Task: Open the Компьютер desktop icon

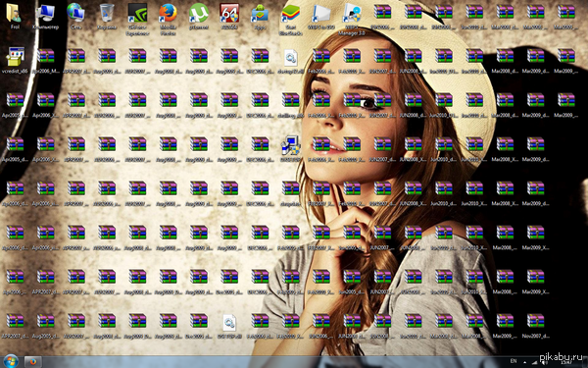Action: coord(45,16)
